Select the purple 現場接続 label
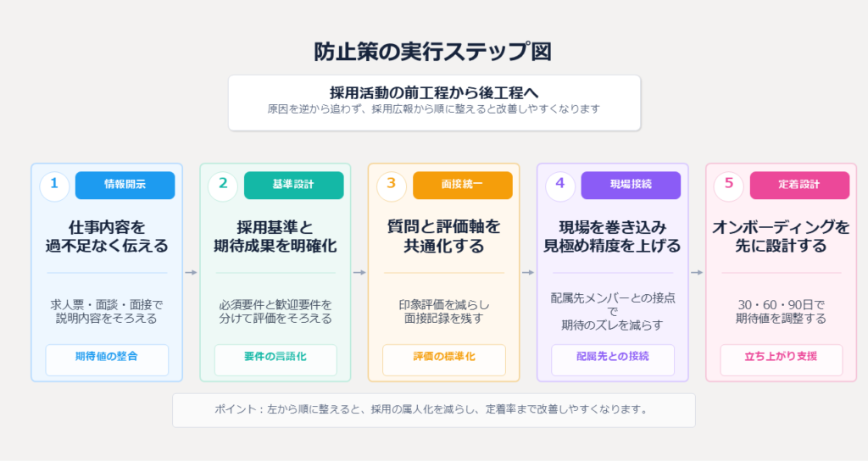868x461 pixels. click(631, 185)
